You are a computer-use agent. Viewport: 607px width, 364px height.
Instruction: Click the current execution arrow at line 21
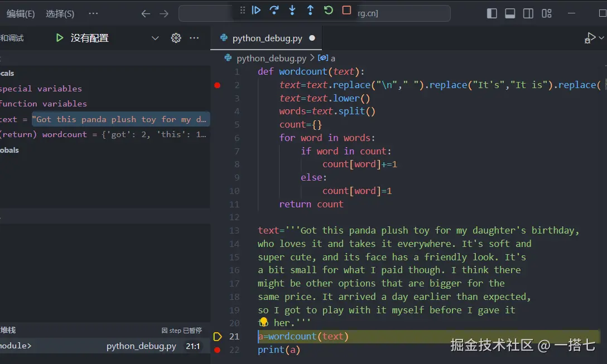click(x=218, y=337)
